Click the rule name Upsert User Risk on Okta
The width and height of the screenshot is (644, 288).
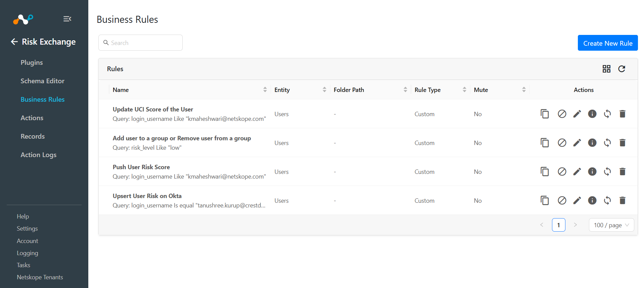coord(147,196)
